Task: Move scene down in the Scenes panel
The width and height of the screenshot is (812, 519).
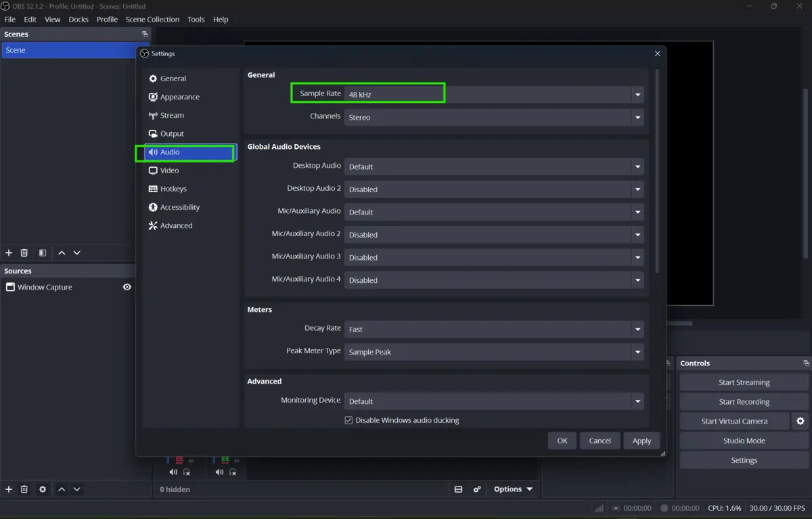Action: click(77, 253)
